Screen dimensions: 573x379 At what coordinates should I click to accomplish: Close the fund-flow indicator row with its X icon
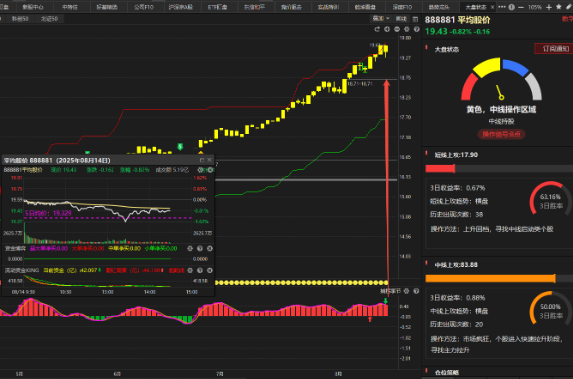pos(210,249)
